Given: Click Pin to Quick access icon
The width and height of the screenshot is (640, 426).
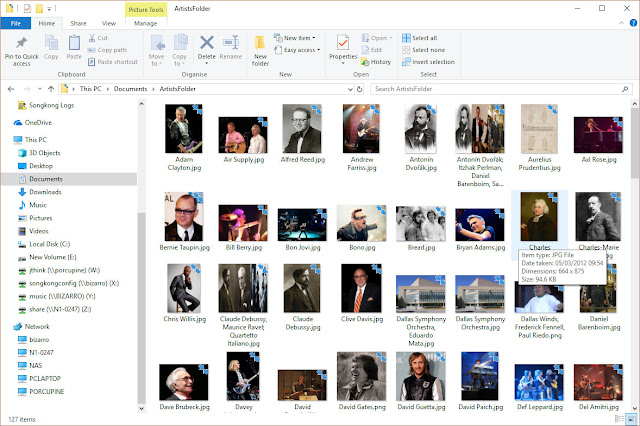Looking at the screenshot, I should click(x=21, y=43).
